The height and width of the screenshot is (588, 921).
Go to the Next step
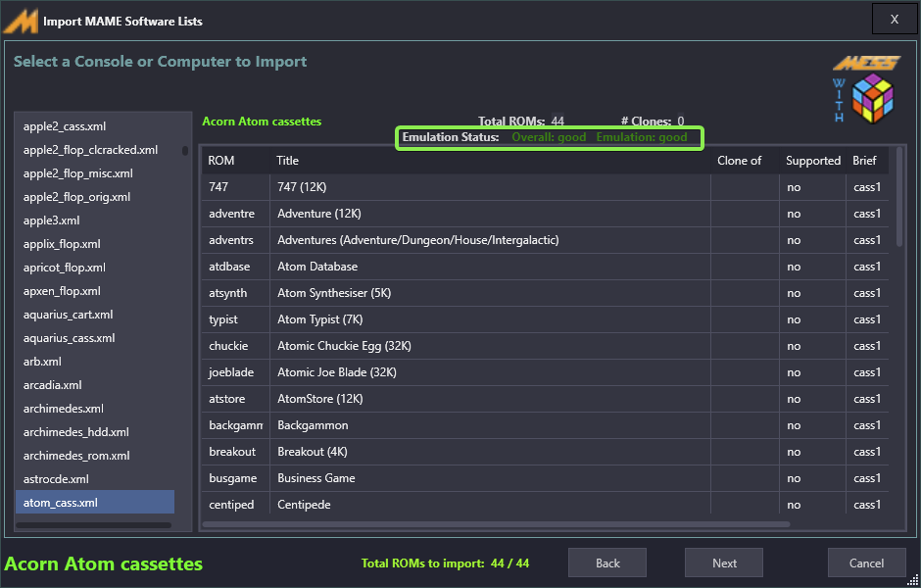pos(724,563)
